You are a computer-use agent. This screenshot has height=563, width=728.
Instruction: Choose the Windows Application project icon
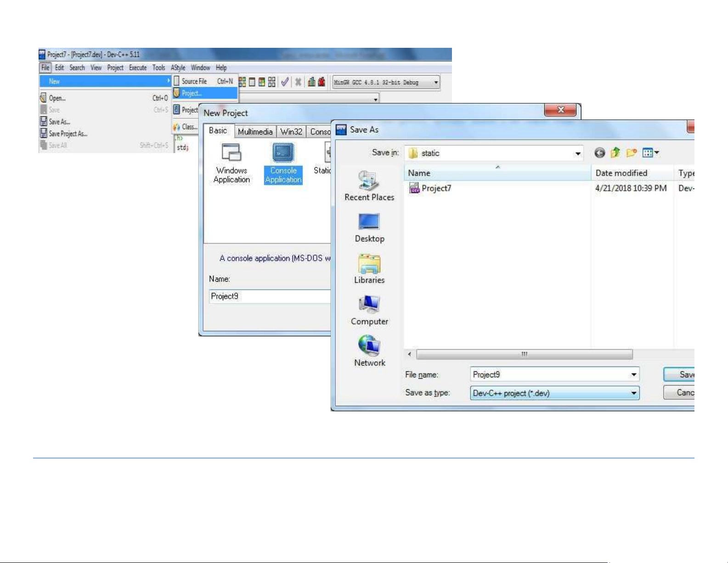pos(231,154)
